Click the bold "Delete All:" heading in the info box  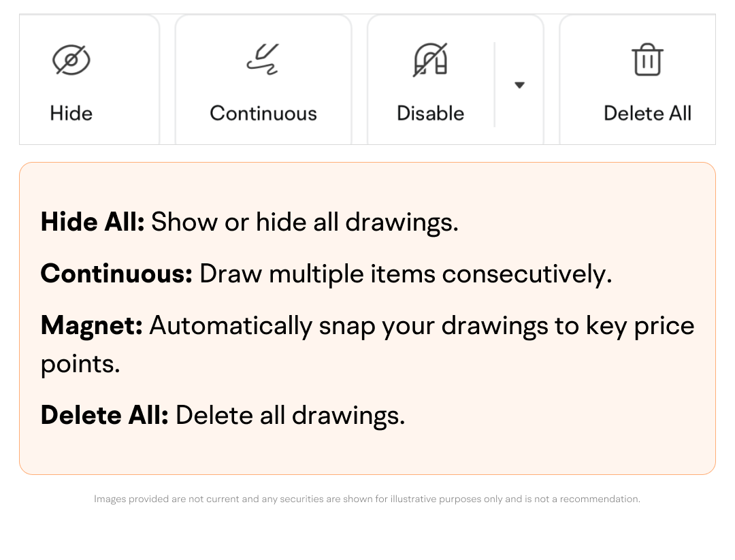(104, 415)
